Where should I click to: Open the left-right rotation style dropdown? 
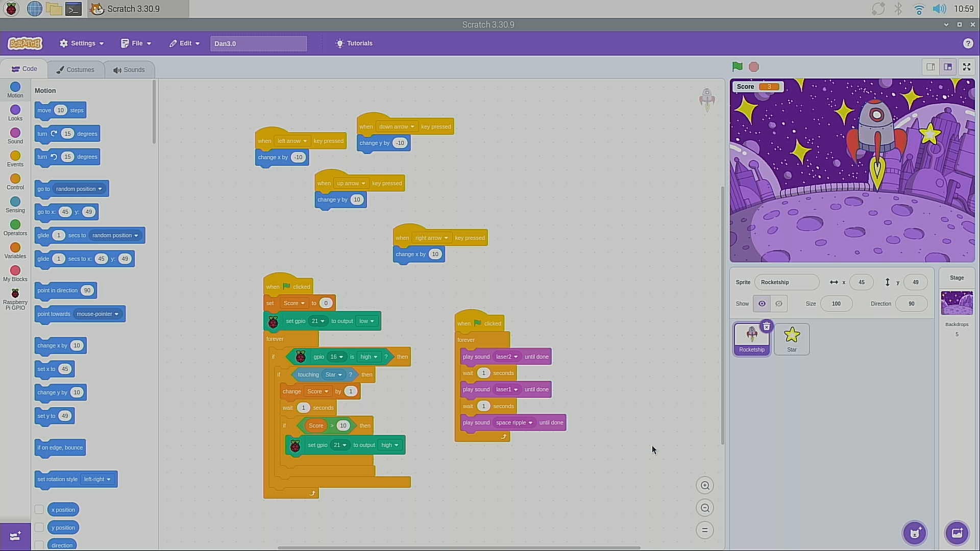[x=97, y=480]
